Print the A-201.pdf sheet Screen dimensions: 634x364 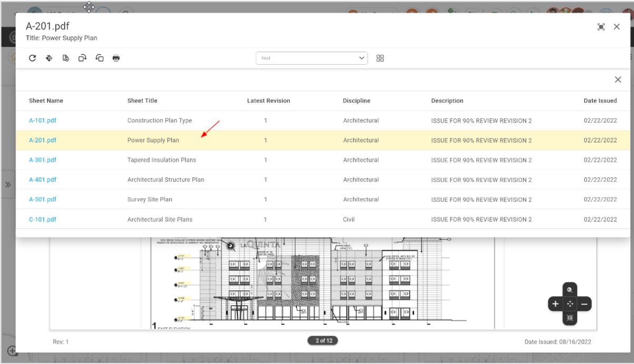click(116, 58)
